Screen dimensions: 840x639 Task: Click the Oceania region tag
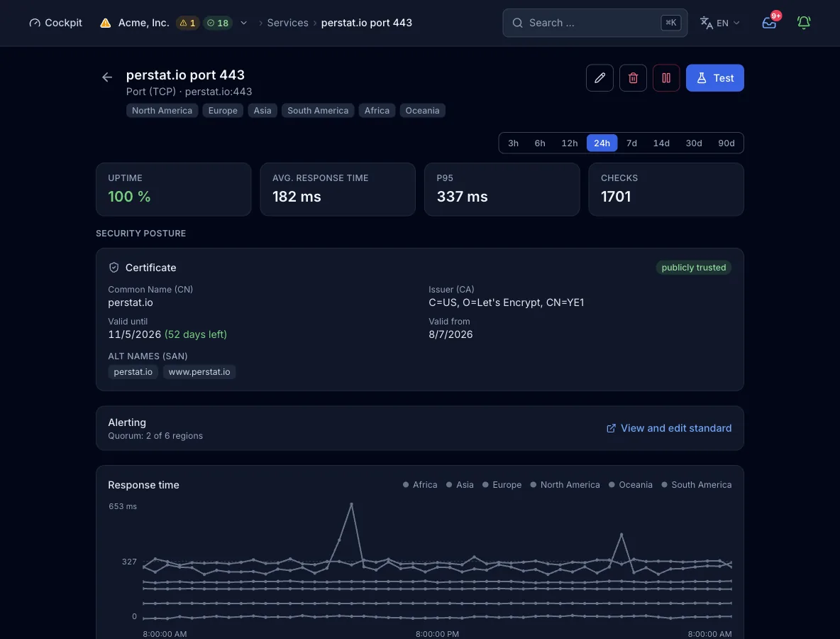(x=422, y=111)
